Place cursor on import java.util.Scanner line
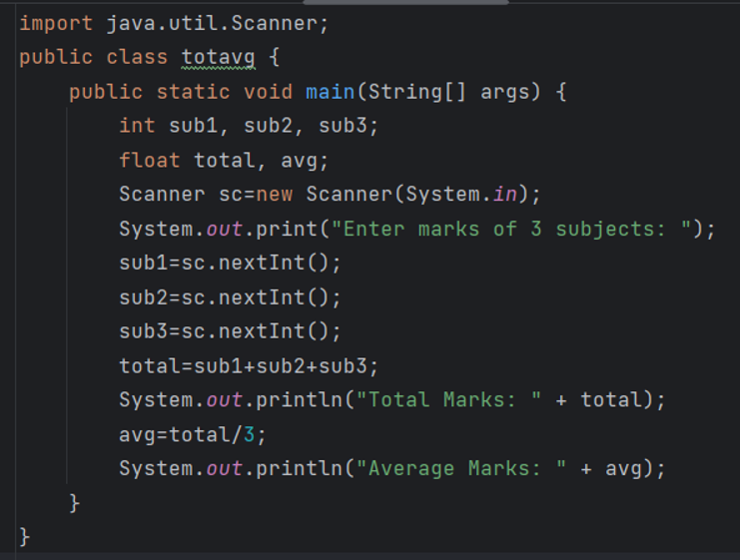The image size is (740, 560). [173, 23]
